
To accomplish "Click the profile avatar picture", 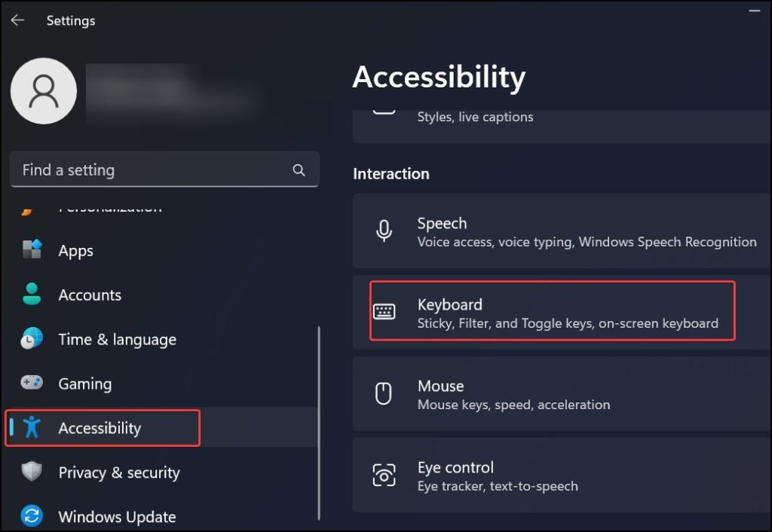I will pos(44,90).
